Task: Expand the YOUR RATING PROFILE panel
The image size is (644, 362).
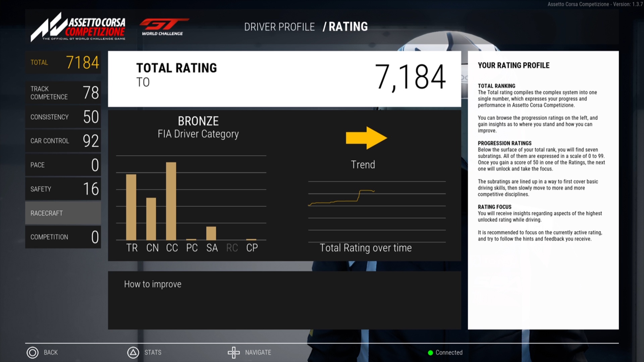Action: pos(513,65)
